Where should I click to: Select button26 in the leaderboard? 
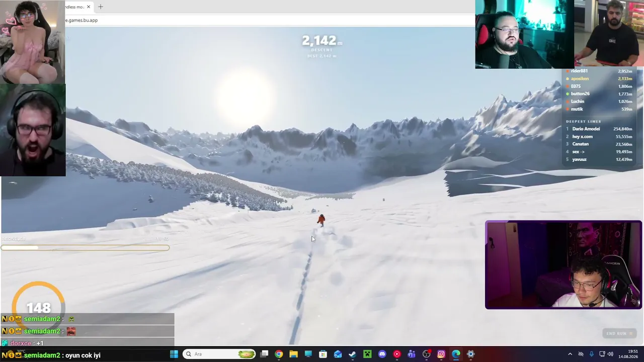(599, 94)
